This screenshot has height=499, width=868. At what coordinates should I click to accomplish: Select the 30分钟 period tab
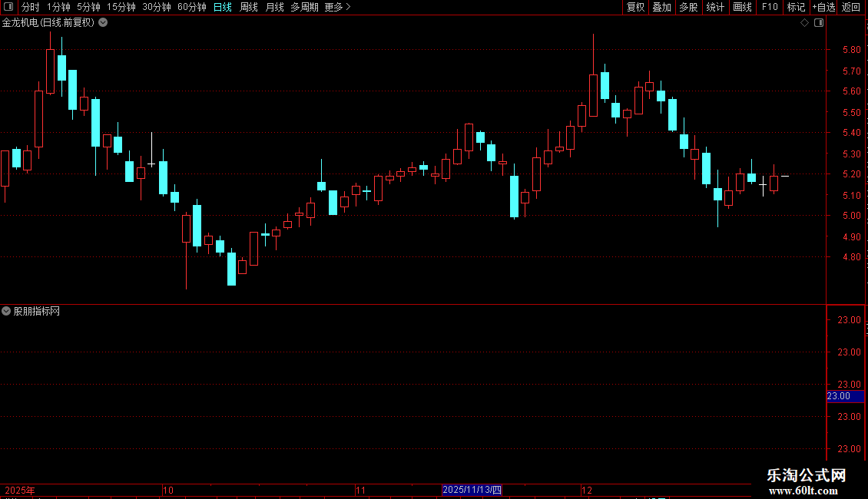(x=157, y=7)
